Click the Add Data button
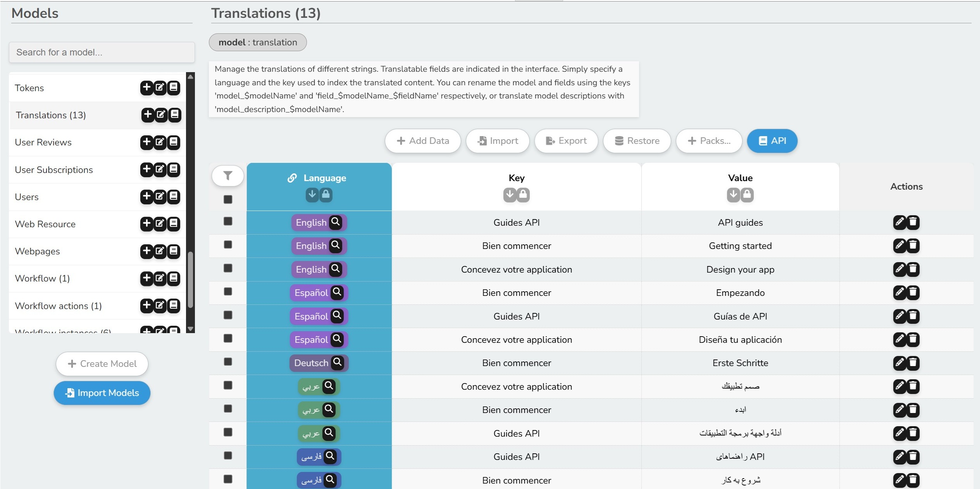 [x=423, y=141]
